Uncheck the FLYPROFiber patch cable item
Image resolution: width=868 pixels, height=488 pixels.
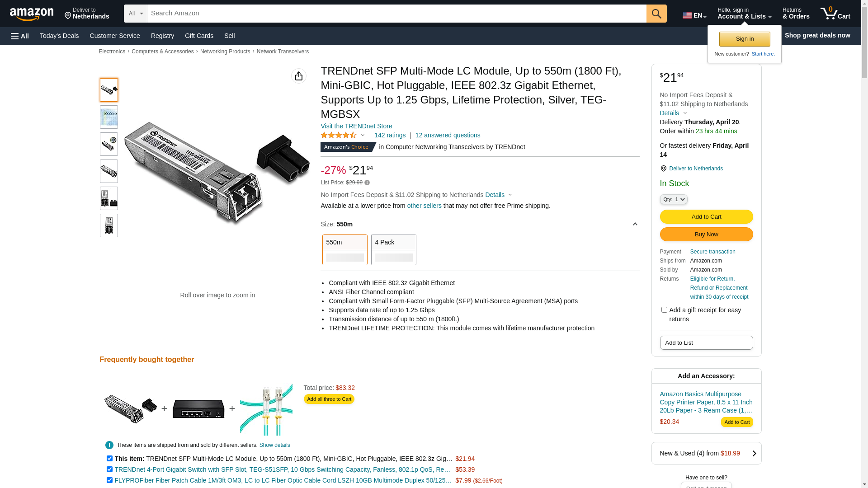(x=109, y=480)
